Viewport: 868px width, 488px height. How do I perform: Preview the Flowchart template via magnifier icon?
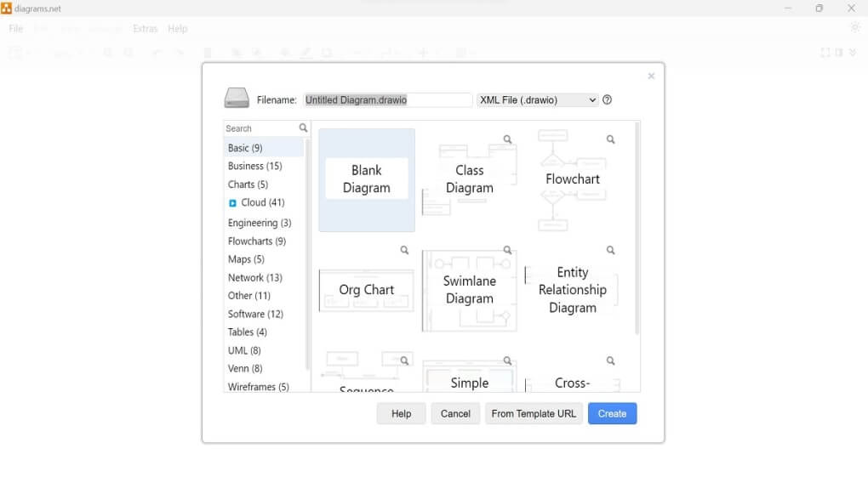tap(610, 139)
